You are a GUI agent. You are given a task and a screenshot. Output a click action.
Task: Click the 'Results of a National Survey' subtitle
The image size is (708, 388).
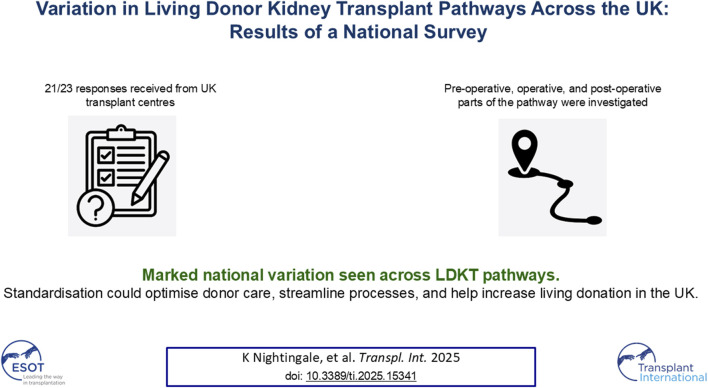tap(359, 32)
